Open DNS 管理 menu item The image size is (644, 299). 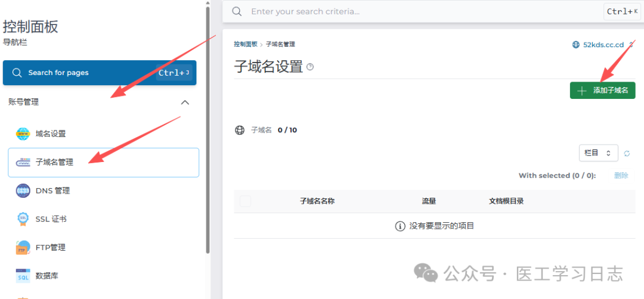click(104, 191)
